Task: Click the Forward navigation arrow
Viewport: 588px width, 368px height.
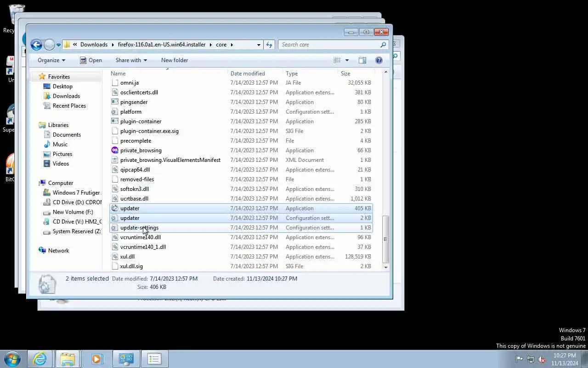Action: pos(49,45)
